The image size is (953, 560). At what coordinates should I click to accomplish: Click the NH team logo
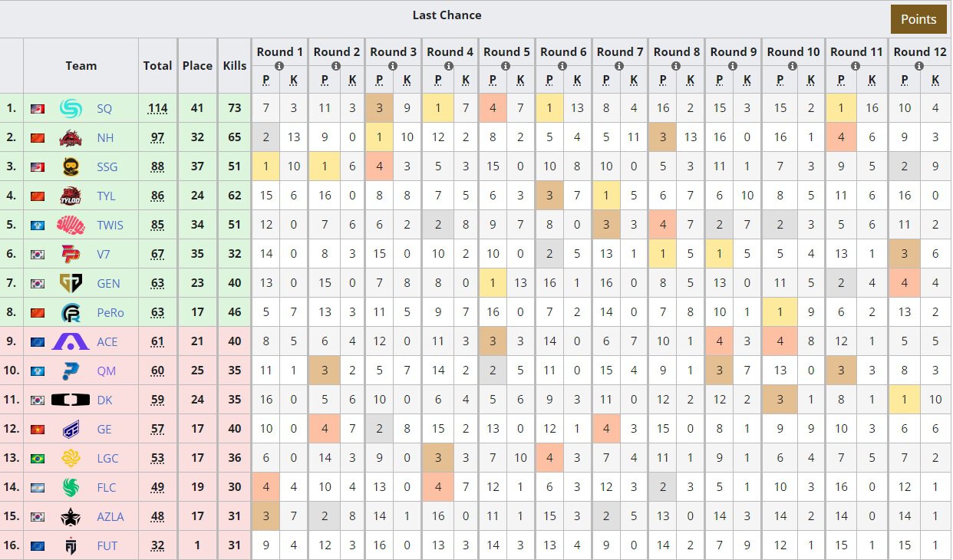[71, 137]
